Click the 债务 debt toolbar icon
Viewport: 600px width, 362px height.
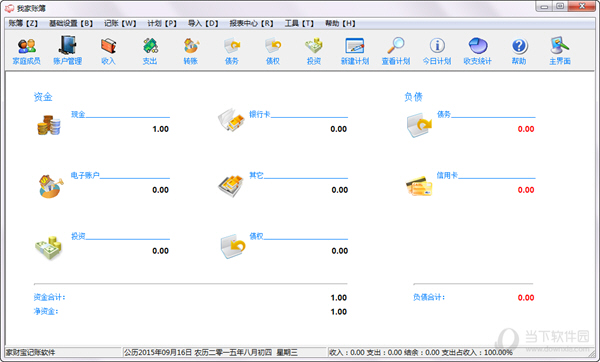coord(232,51)
